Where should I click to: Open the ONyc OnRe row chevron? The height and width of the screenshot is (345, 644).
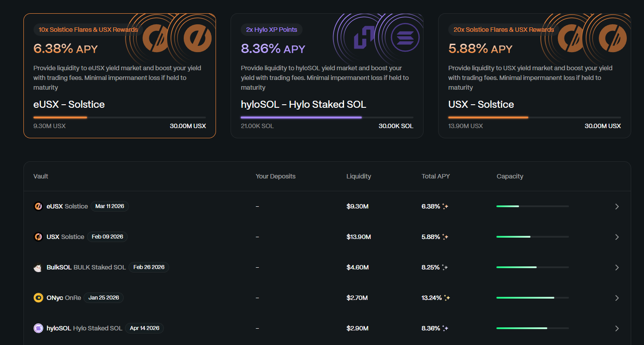617,298
